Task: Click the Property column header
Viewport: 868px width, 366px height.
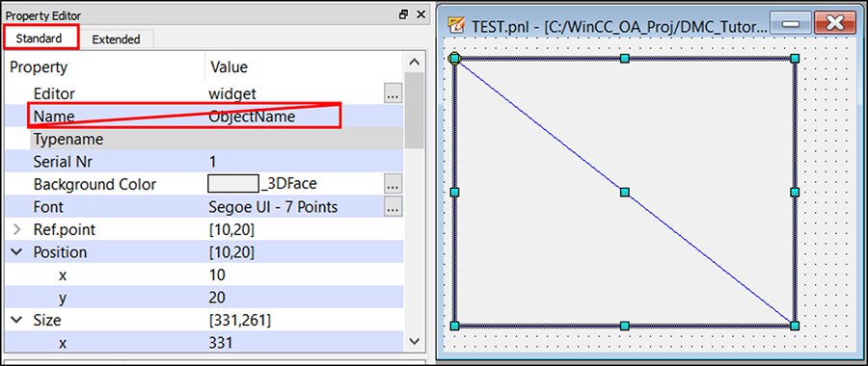Action: coord(39,67)
